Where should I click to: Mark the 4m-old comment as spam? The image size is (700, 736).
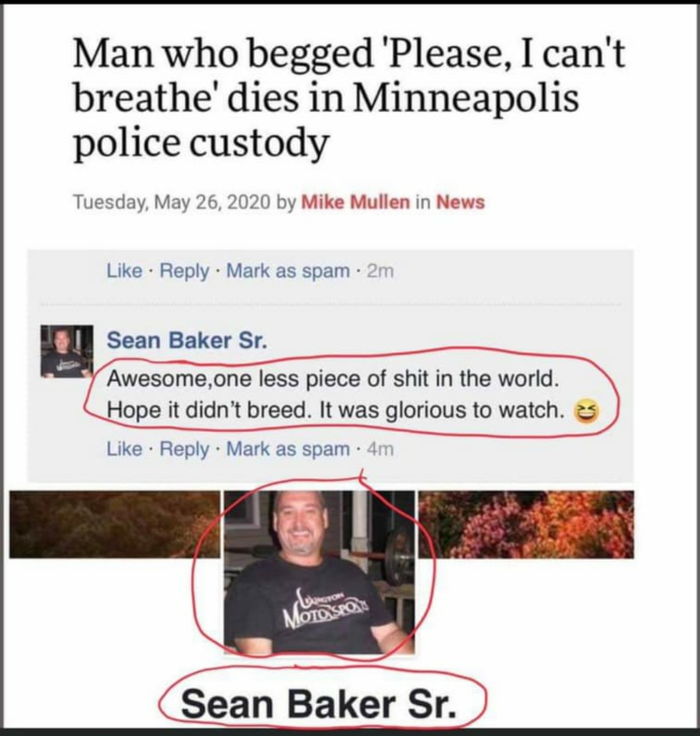[x=288, y=449]
